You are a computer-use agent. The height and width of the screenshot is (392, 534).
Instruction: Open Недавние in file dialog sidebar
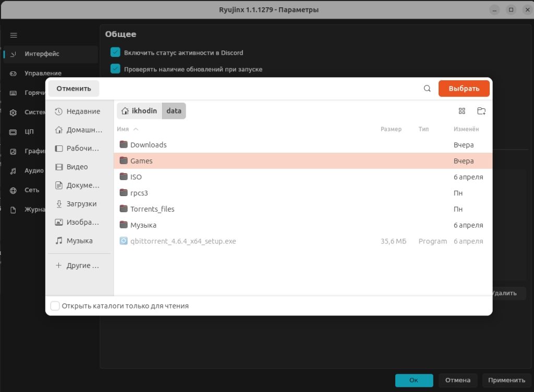click(79, 111)
